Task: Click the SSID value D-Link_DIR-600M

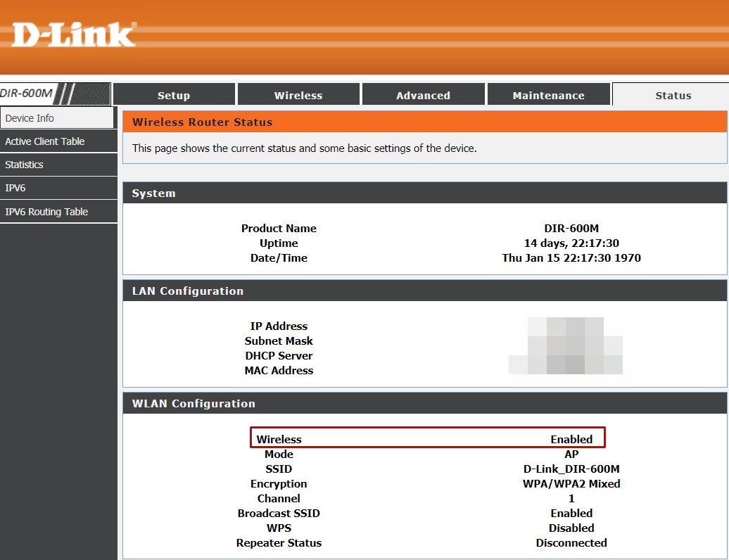Action: click(x=571, y=469)
